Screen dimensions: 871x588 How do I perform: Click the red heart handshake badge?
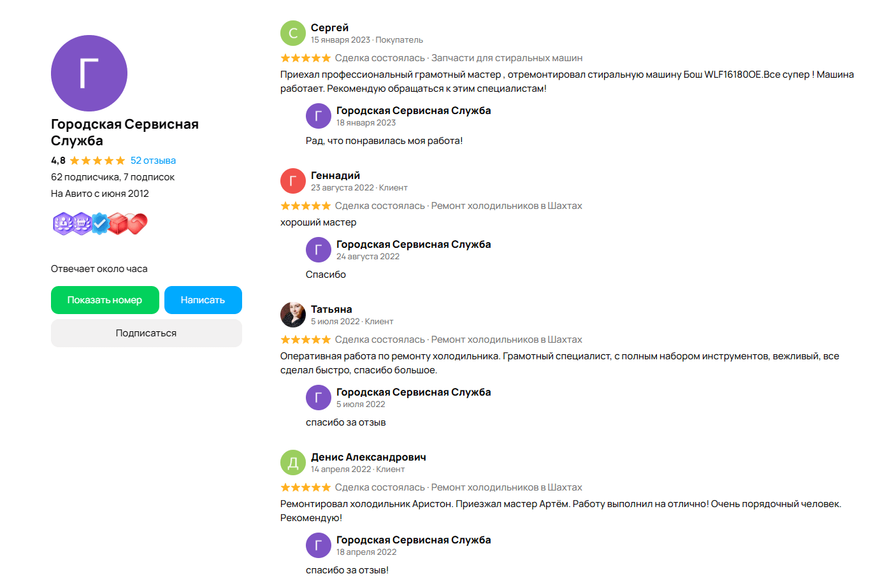point(137,224)
